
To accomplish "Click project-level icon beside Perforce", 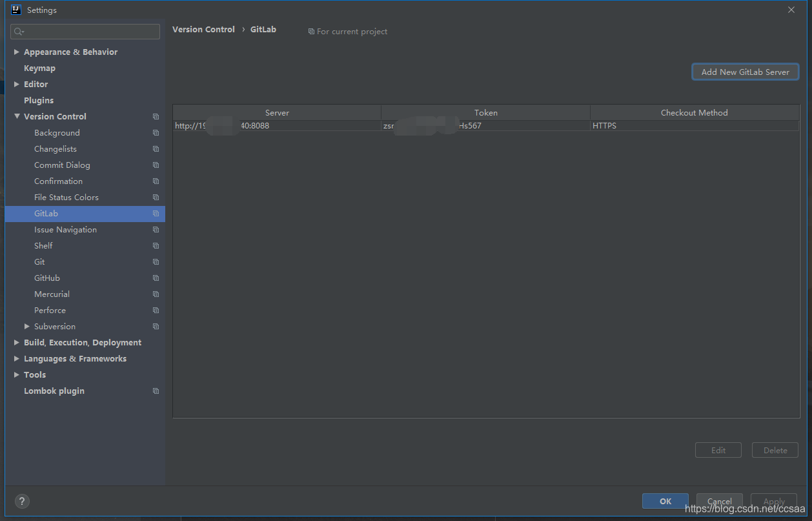I will click(x=156, y=311).
